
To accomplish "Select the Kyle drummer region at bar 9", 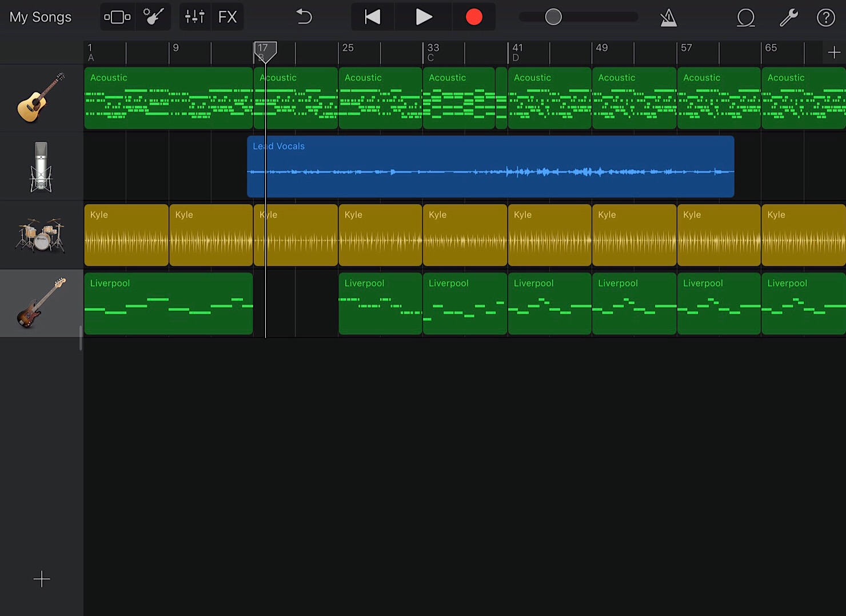I will (211, 235).
